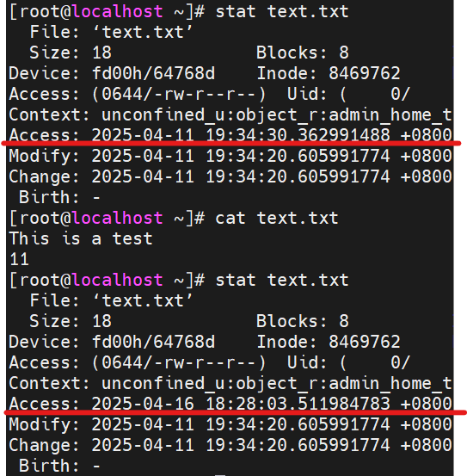Image resolution: width=467 pixels, height=476 pixels.
Task: Click the 'Size: 18' field in later stat output
Action: 71,321
